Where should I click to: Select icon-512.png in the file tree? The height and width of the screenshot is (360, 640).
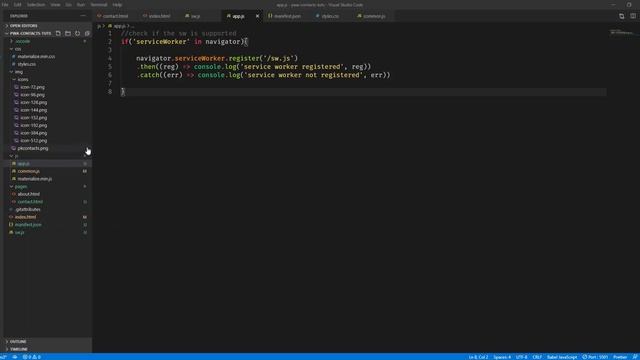point(33,140)
